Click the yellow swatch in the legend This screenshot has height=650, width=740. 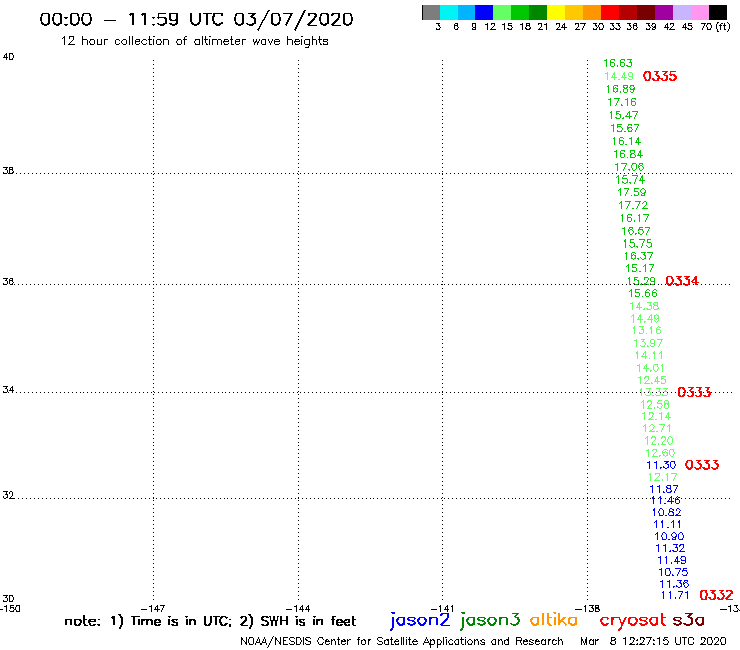point(556,13)
